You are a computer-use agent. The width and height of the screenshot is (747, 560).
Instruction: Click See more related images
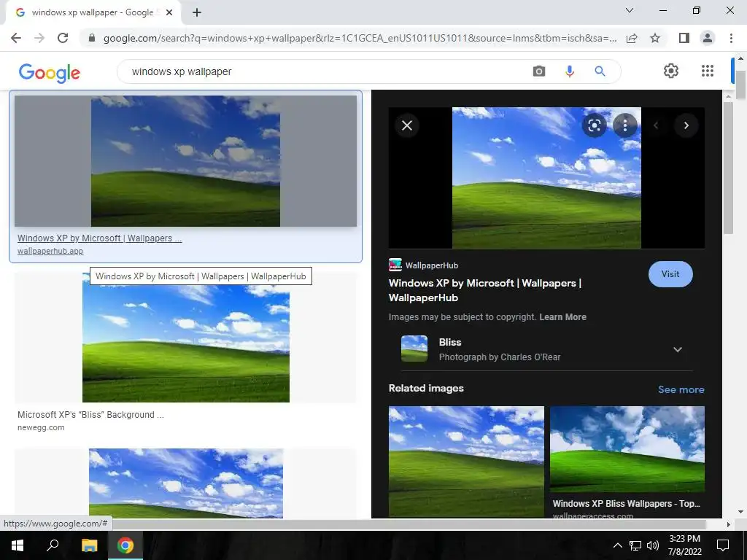681,389
